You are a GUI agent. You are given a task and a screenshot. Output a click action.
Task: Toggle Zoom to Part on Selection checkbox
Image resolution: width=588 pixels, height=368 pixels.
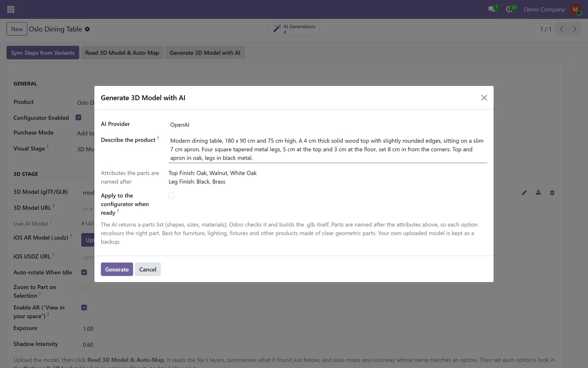pyautogui.click(x=84, y=287)
